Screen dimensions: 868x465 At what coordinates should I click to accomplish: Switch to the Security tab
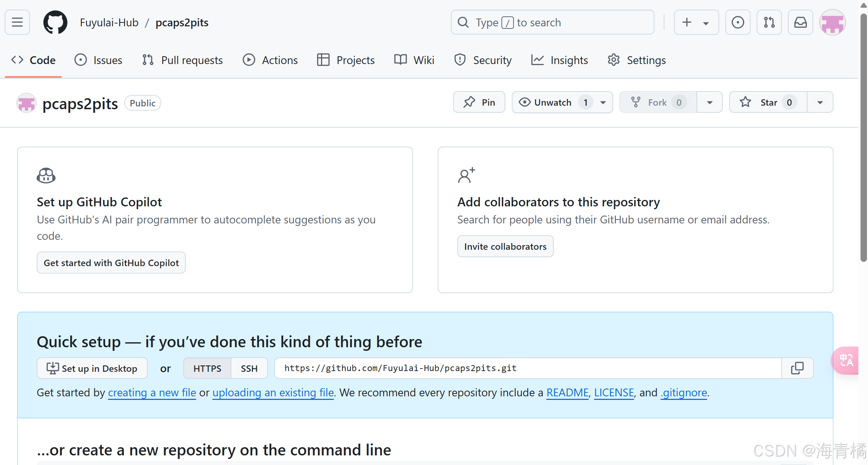[x=483, y=60]
